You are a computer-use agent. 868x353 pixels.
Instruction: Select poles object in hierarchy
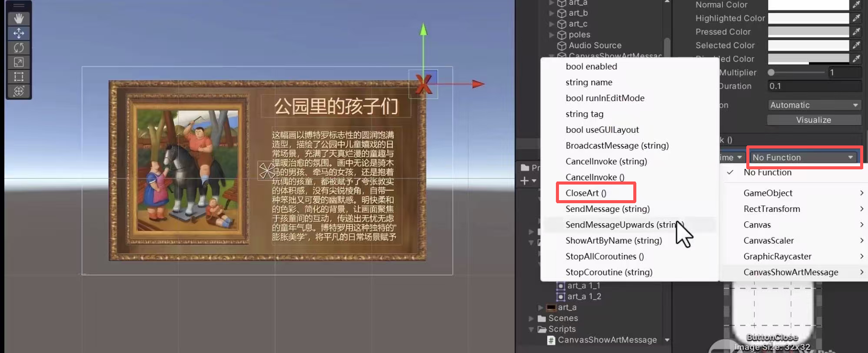coord(579,35)
